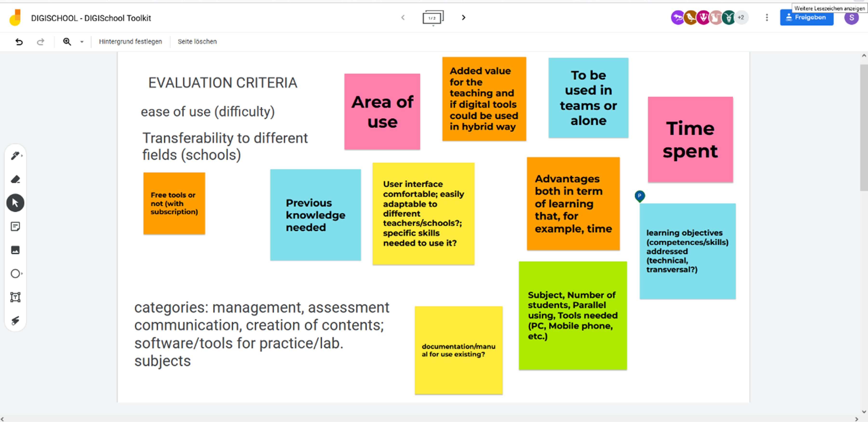The height and width of the screenshot is (422, 868).
Task: Go to next frame arrow
Action: [x=464, y=18]
